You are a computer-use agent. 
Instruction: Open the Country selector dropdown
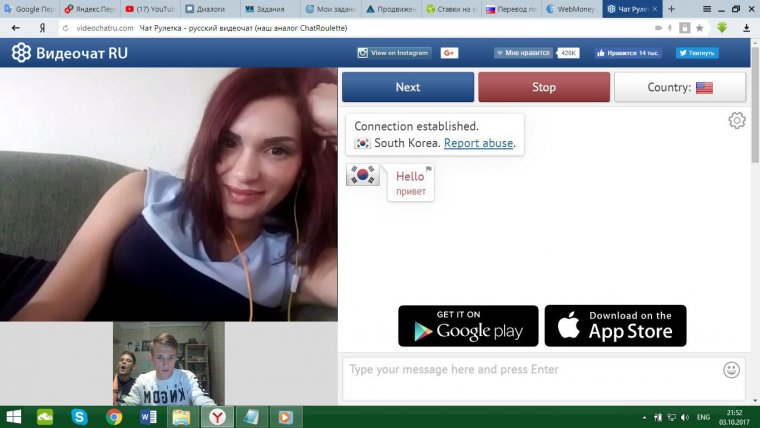pyautogui.click(x=680, y=87)
